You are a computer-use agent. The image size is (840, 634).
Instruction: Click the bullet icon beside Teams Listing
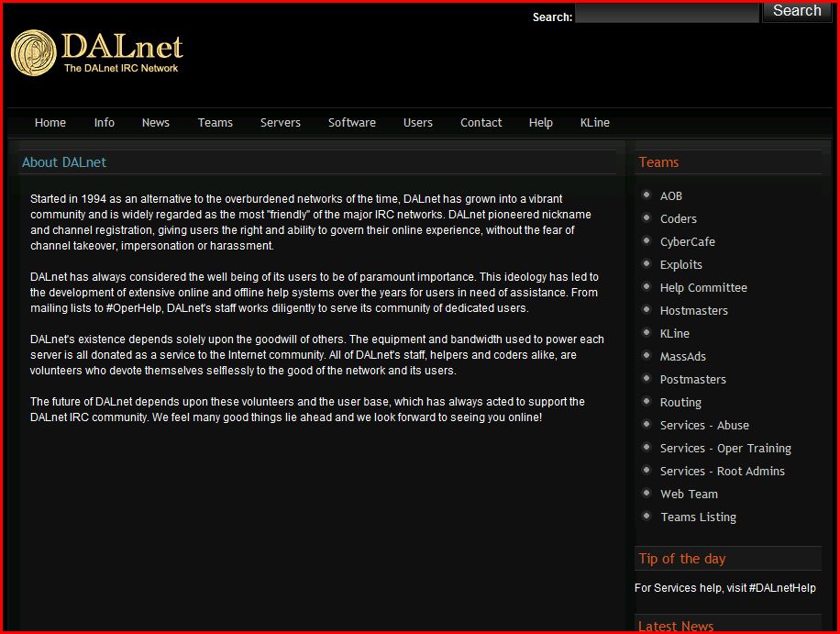[x=647, y=516]
